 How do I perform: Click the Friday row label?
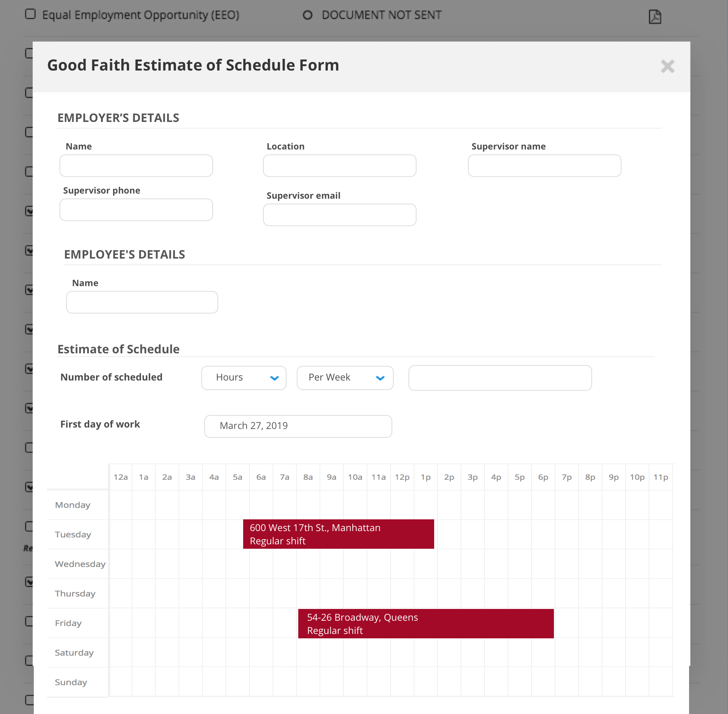point(68,623)
